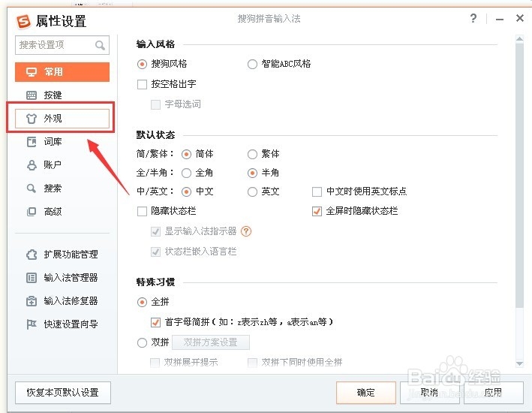Viewport: 532px width, 413px height.
Task: Click the help question mark by 显示输入法指示器
Action: click(245, 231)
